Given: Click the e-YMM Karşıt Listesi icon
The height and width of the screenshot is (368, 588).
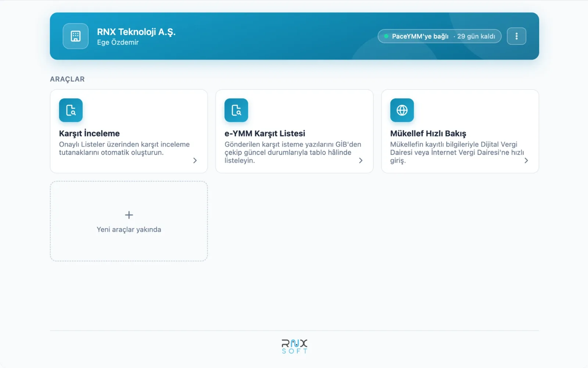Looking at the screenshot, I should tap(236, 110).
